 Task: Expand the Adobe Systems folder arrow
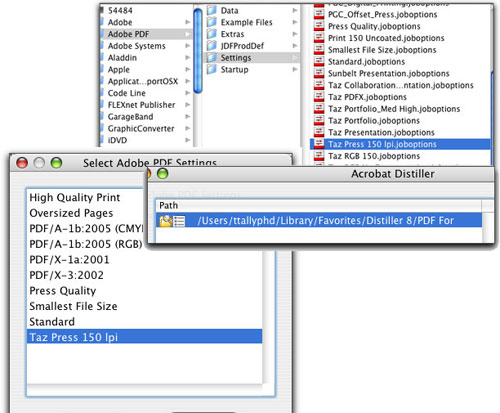pos(188,46)
